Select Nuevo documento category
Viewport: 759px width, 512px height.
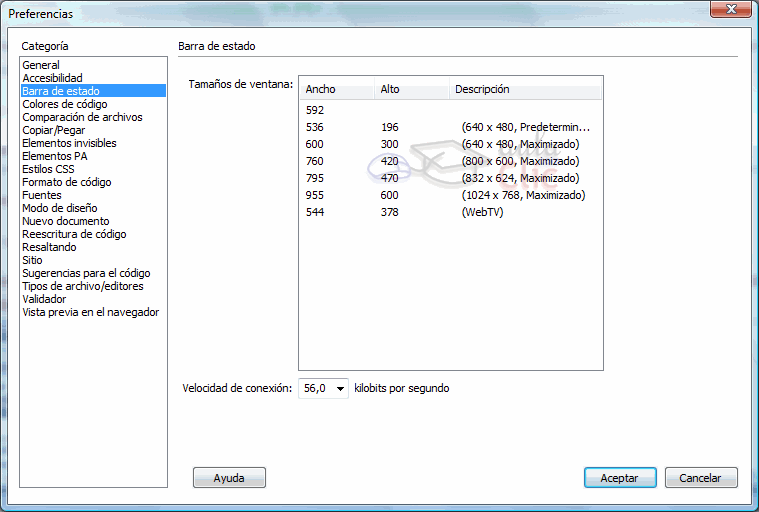click(x=66, y=221)
